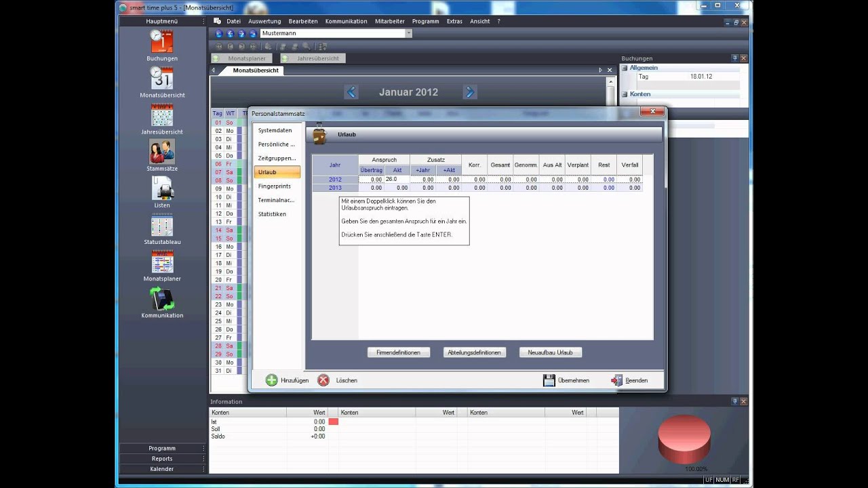
Task: Click the Beenden exit icon
Action: (x=616, y=380)
